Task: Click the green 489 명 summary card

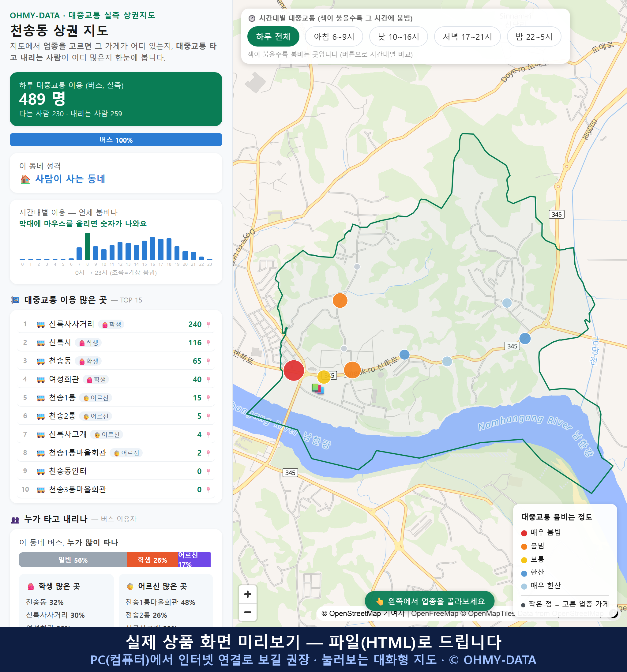Action: (116, 99)
